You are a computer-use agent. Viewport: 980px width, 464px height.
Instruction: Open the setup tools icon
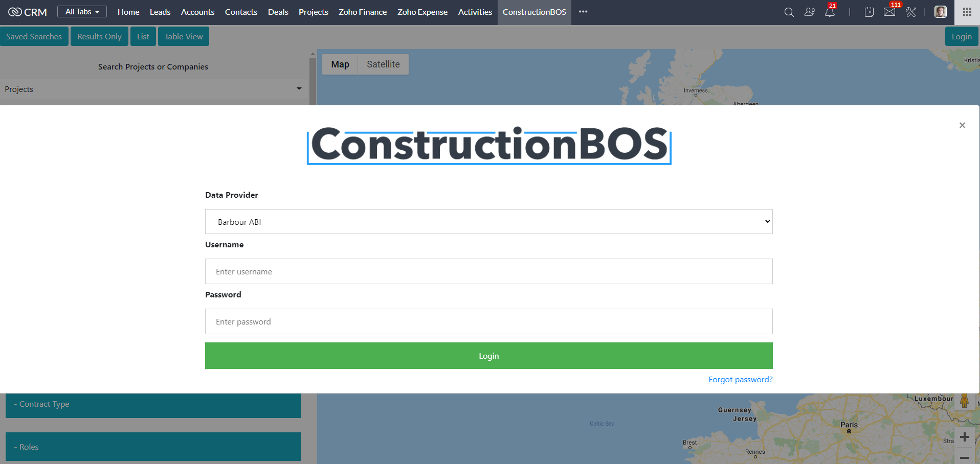[911, 12]
